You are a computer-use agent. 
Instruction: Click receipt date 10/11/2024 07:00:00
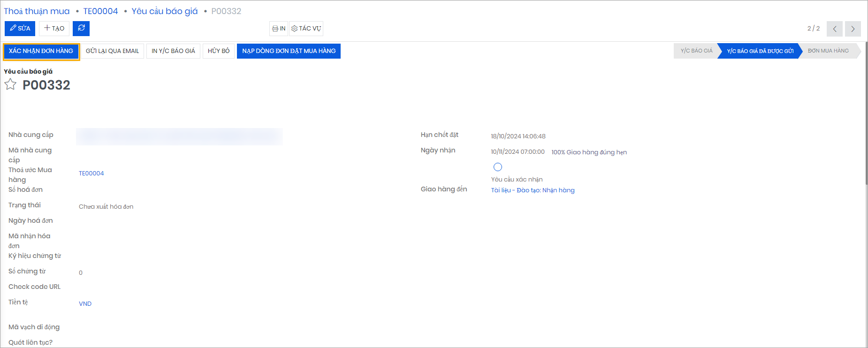click(518, 152)
